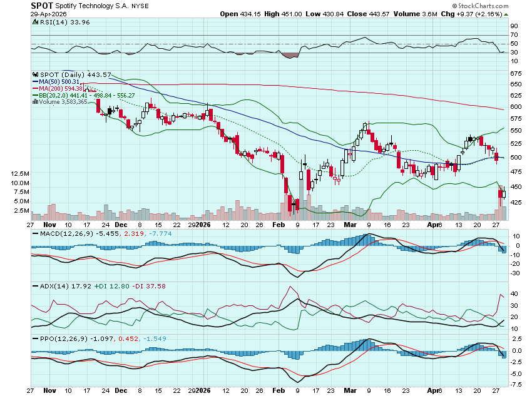Click the red MA(200) legend line marker

pyautogui.click(x=35, y=88)
